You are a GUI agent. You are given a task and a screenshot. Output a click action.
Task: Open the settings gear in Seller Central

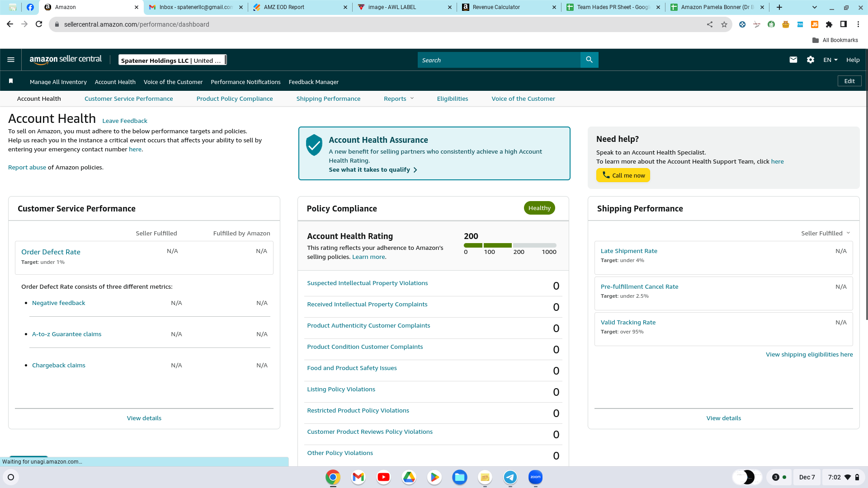[x=811, y=60]
